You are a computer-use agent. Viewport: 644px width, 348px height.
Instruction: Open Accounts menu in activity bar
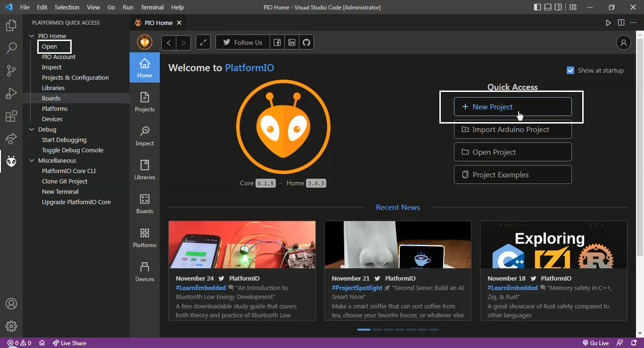(11, 304)
